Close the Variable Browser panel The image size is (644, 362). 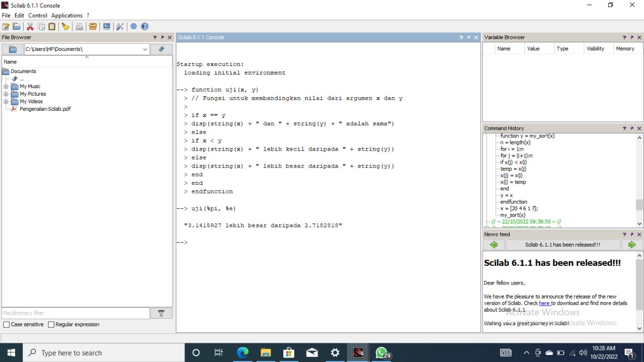639,38
